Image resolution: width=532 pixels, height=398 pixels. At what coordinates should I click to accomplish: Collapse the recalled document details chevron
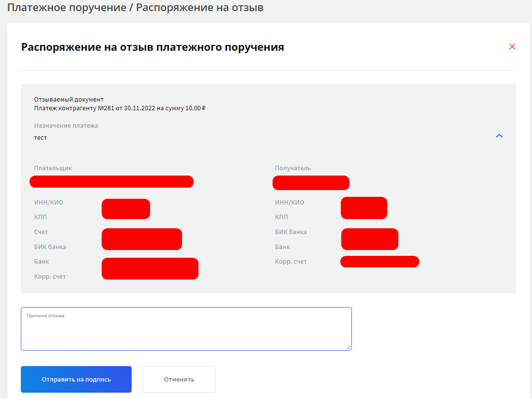pyautogui.click(x=499, y=136)
